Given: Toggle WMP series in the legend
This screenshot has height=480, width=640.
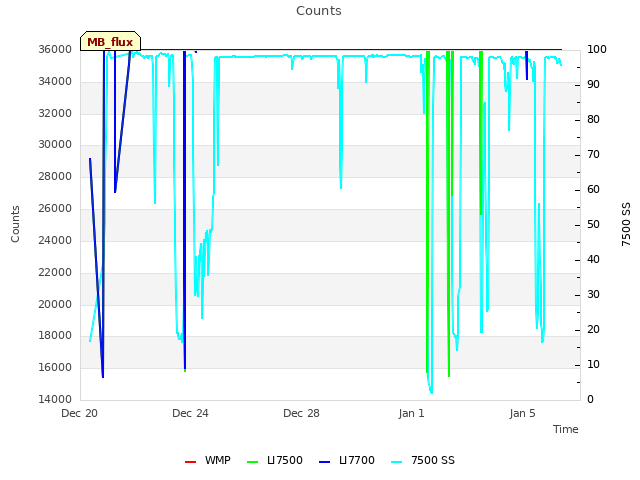Looking at the screenshot, I should pyautogui.click(x=208, y=460).
